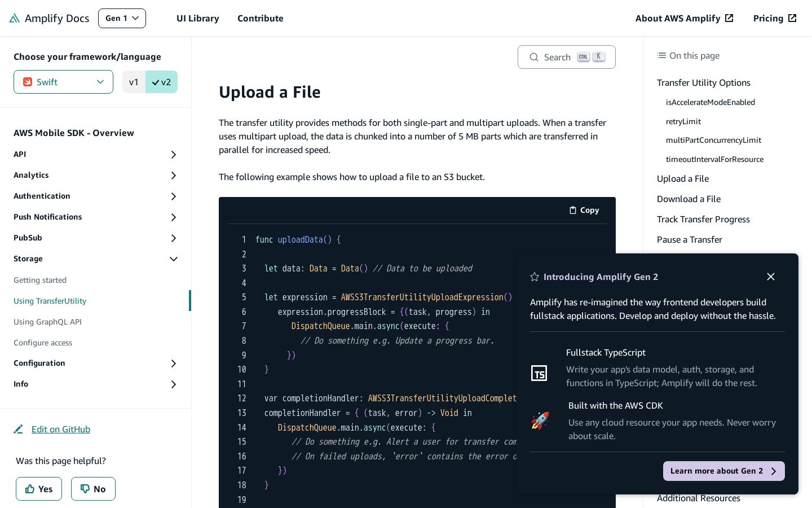Expand the Info section chevron

tap(174, 384)
